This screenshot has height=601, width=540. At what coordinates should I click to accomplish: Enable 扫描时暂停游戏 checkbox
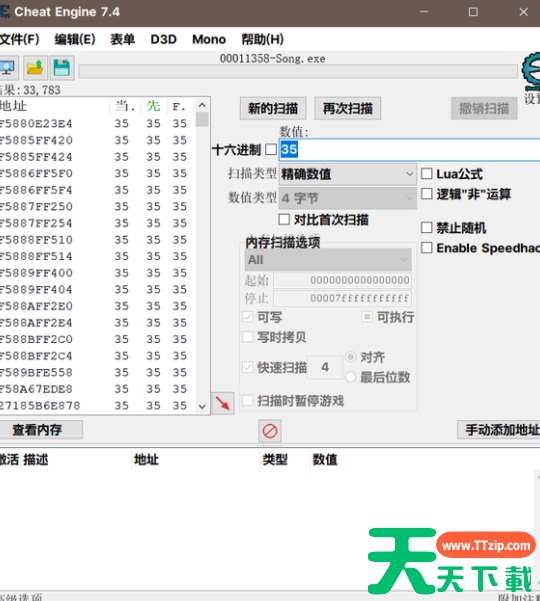point(248,401)
